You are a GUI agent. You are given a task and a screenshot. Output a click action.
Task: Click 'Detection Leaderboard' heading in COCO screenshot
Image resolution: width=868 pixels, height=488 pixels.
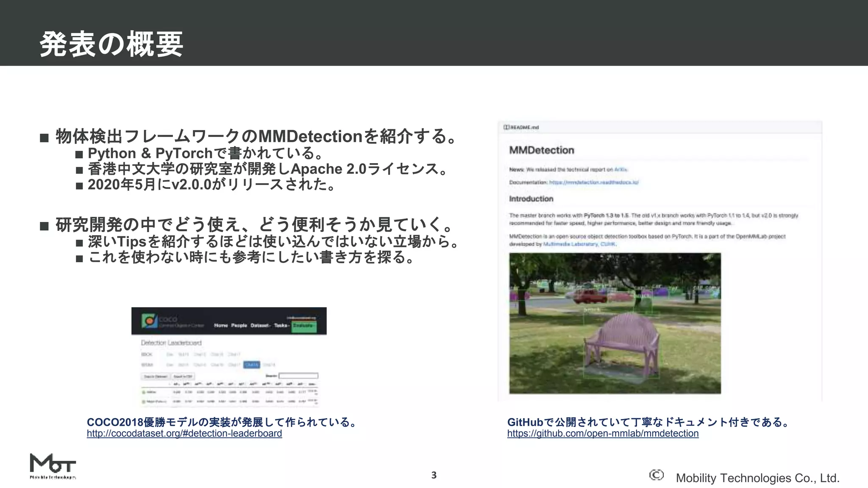(171, 342)
